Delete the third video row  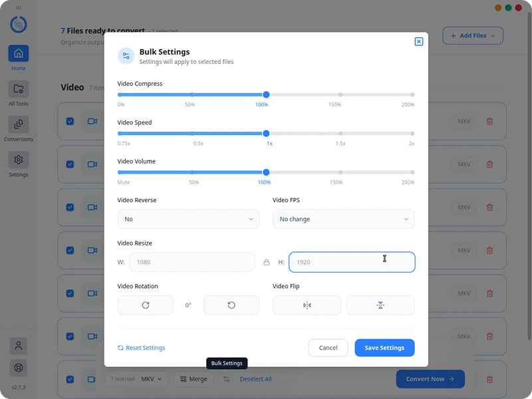(x=489, y=207)
